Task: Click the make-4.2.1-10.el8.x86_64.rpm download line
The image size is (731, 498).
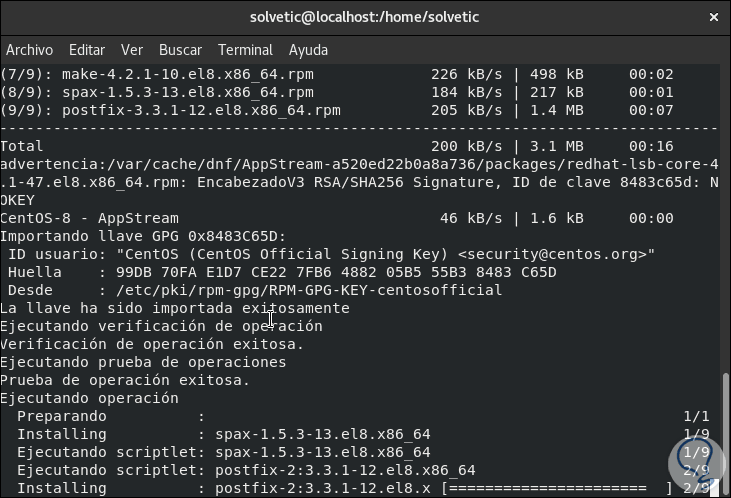Action: click(x=200, y=74)
